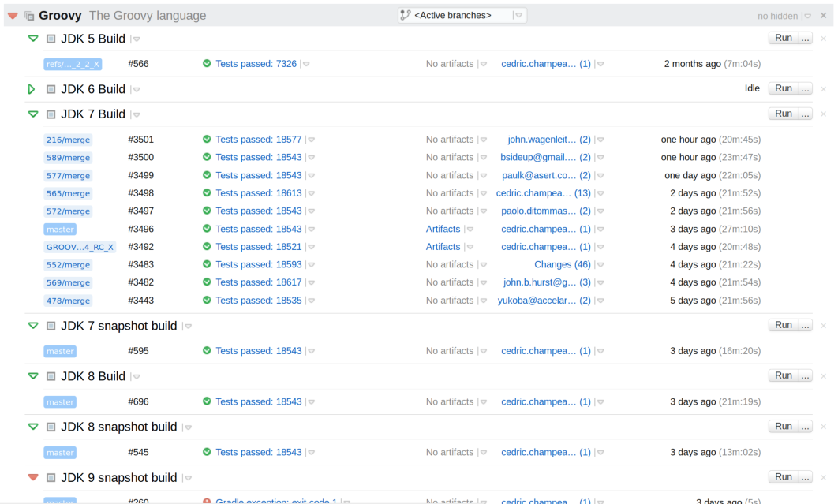Viewport: 838px width, 504px height.
Task: Open Tests passed: 7326 results
Action: tap(256, 64)
